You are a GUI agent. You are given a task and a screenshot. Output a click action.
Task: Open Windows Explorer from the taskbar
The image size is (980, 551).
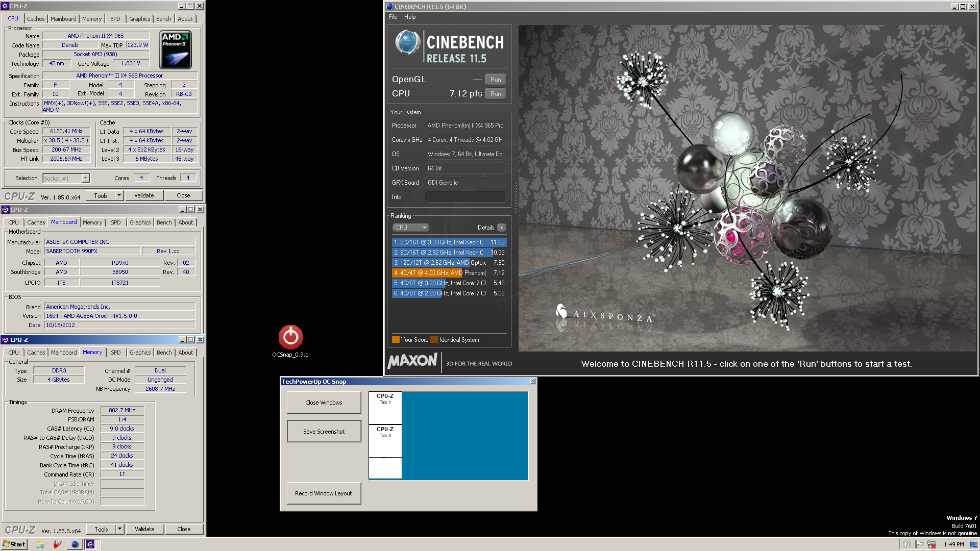coord(40,544)
